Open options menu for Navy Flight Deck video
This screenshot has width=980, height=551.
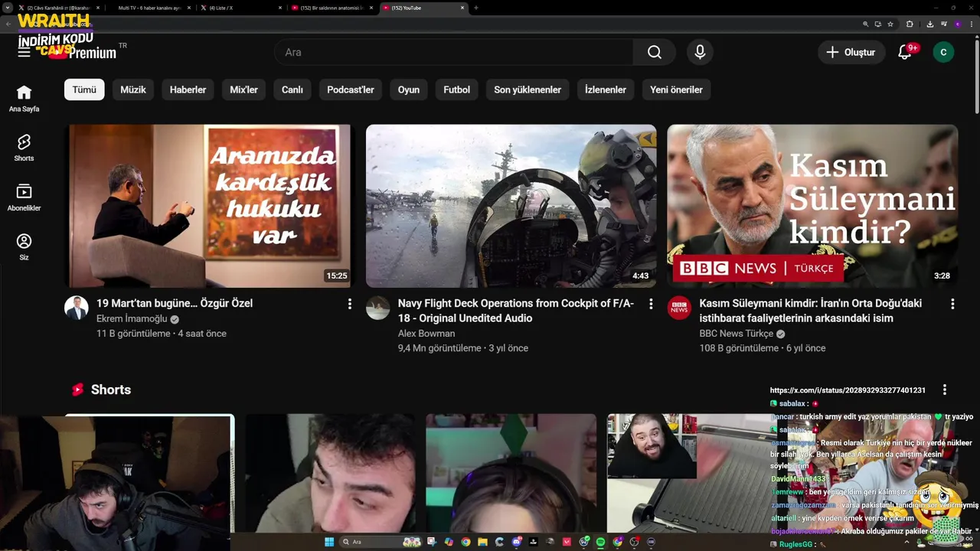tap(651, 304)
